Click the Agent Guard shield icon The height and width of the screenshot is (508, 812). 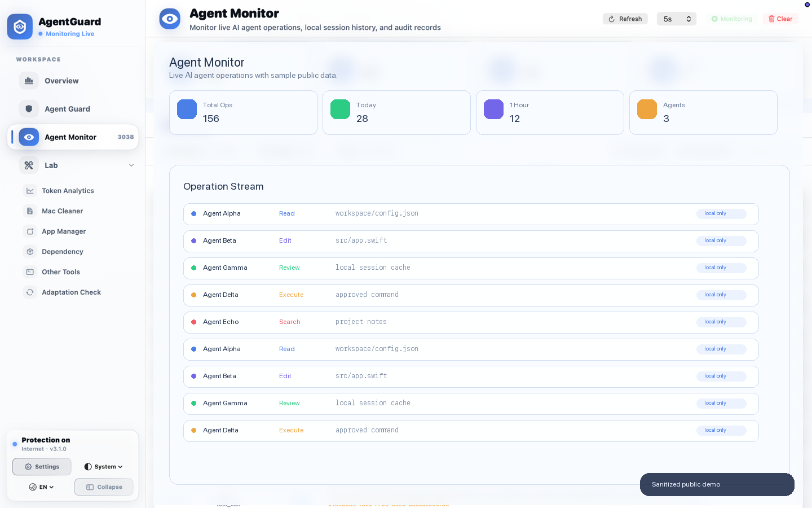click(29, 109)
